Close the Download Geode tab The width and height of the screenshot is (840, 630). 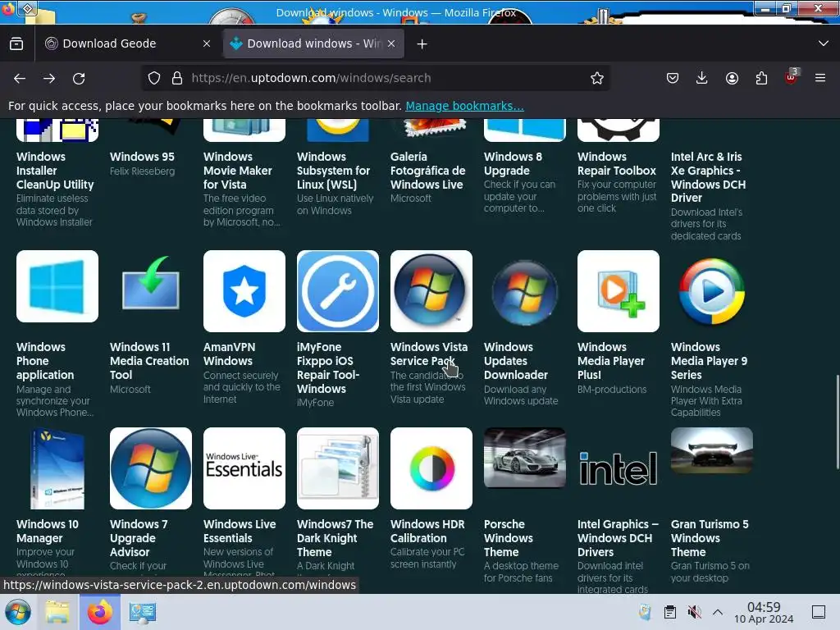(207, 44)
